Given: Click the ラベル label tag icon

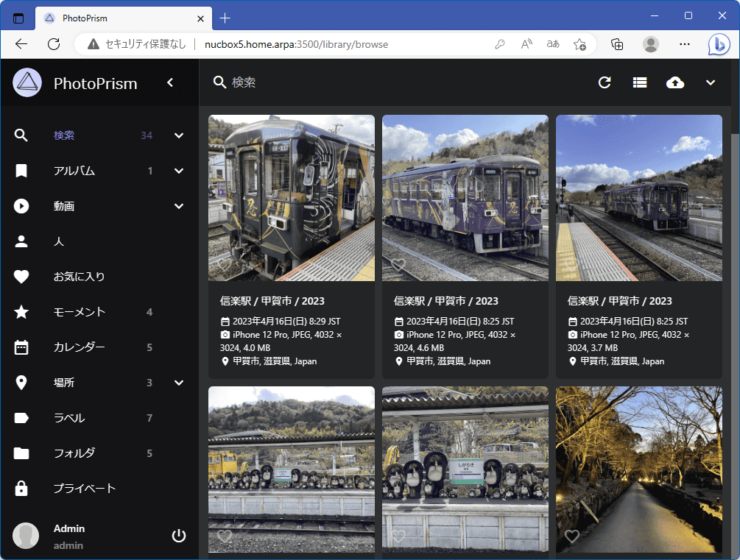Looking at the screenshot, I should [21, 418].
